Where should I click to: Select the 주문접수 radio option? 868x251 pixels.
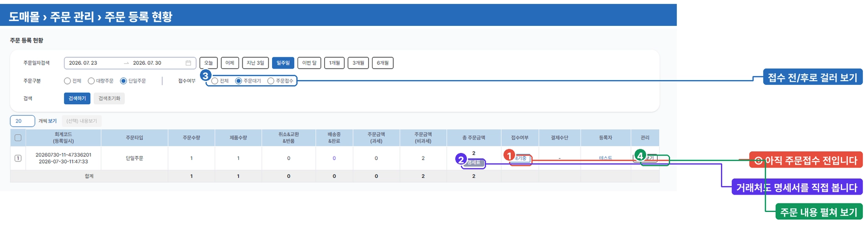pyautogui.click(x=271, y=81)
